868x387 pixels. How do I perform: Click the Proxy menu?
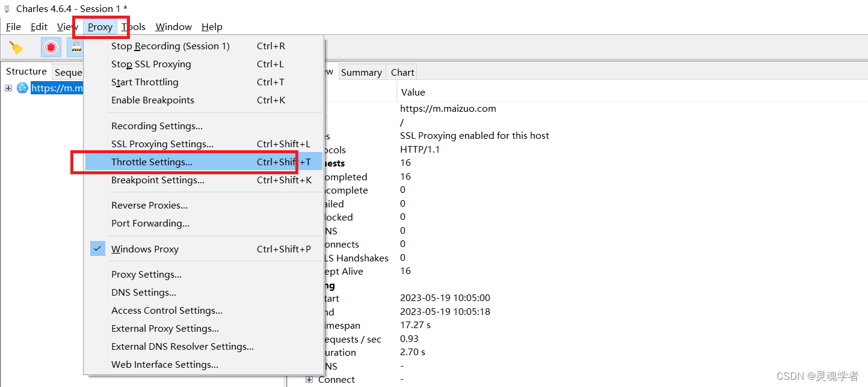click(100, 26)
